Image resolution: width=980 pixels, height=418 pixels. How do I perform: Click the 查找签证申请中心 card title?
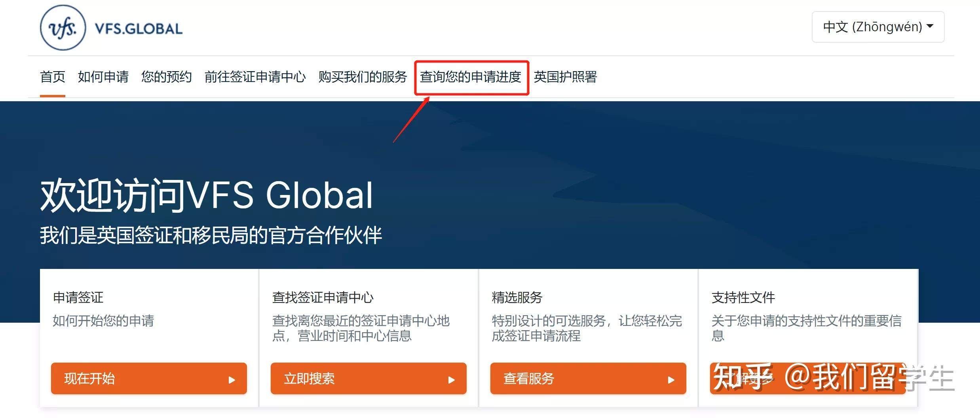tap(323, 297)
